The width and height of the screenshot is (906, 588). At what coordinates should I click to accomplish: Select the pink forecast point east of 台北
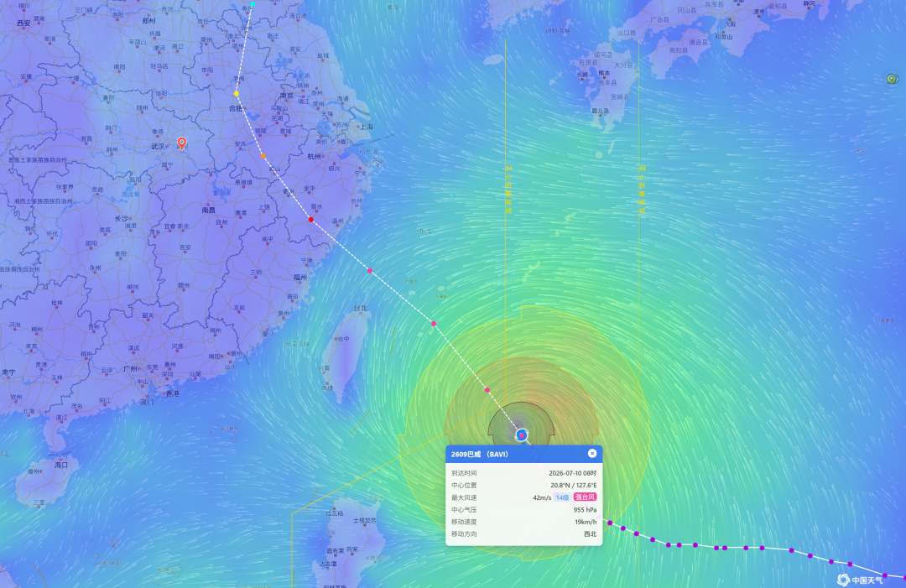[x=434, y=324]
